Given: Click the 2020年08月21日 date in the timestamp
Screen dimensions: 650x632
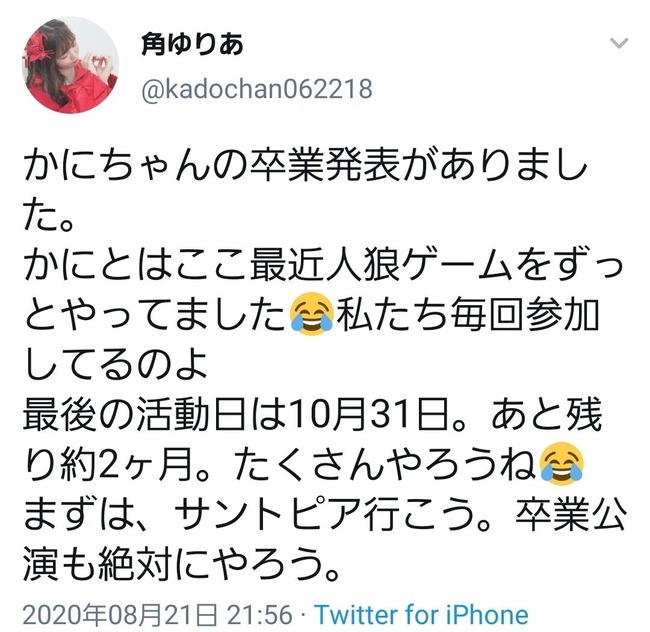Looking at the screenshot, I should 120,614.
